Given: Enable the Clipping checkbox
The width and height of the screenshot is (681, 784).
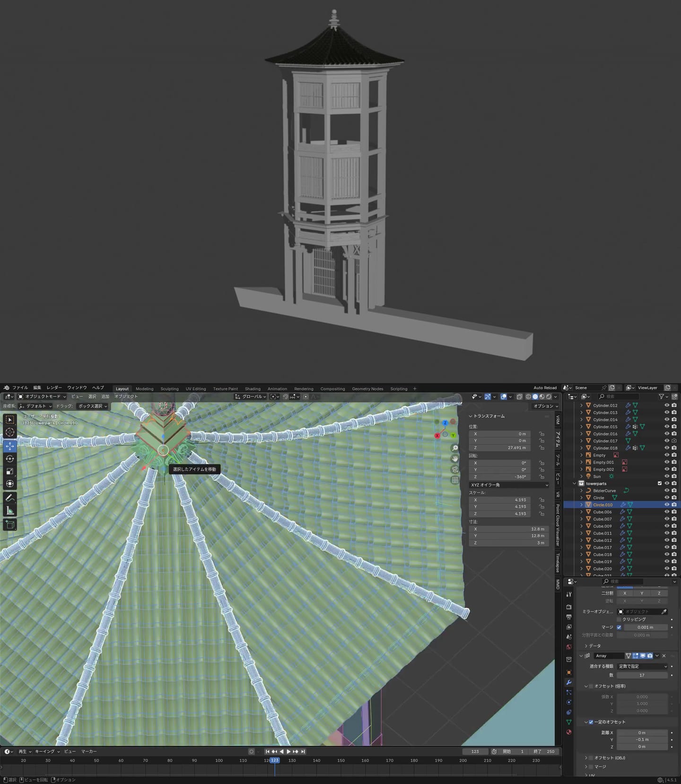Looking at the screenshot, I should pos(619,619).
